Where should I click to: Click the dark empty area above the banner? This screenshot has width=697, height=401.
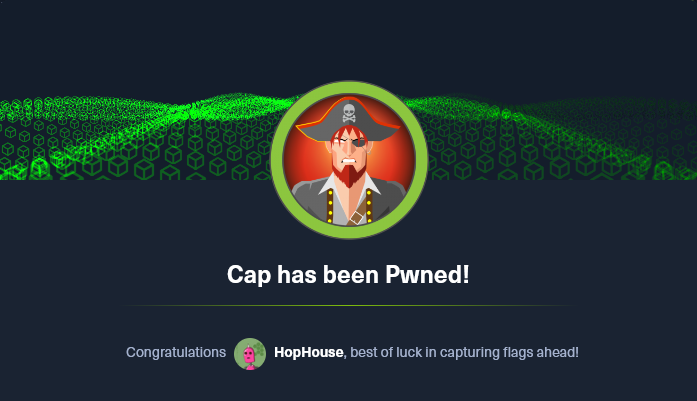coord(348,40)
